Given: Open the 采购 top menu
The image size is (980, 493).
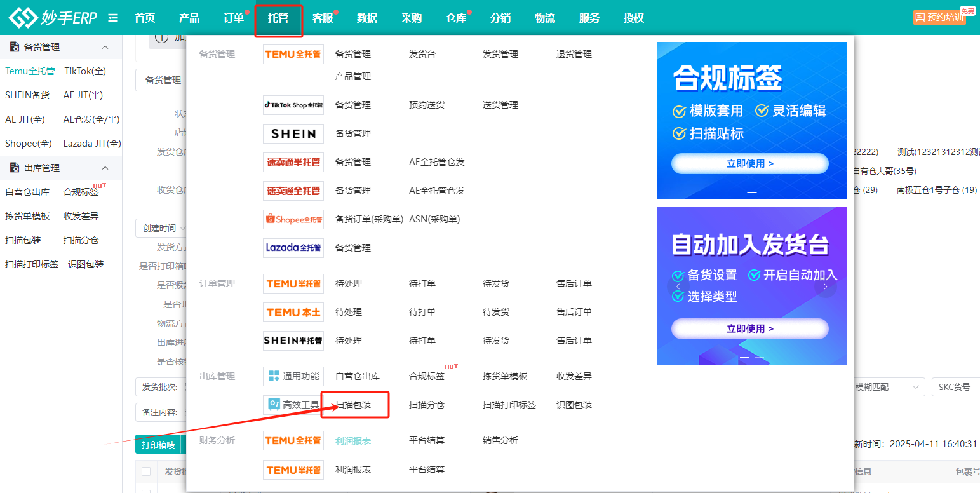Looking at the screenshot, I should pos(412,18).
